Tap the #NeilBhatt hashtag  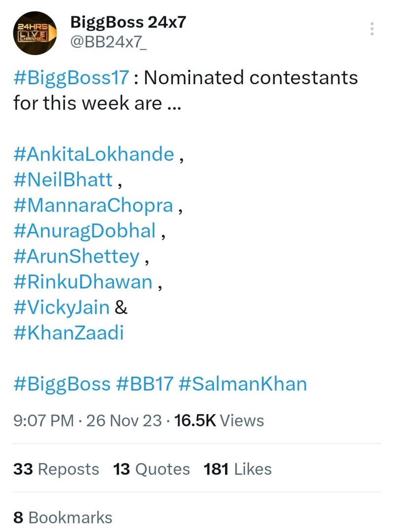64,180
